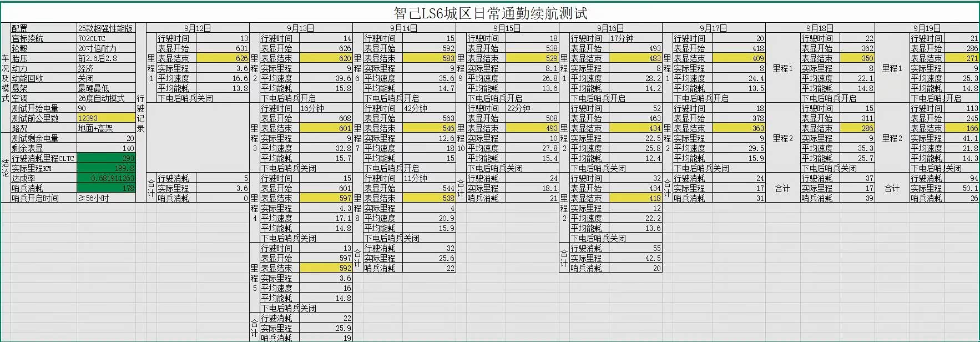Click the yellow 418 cell

click(x=635, y=198)
